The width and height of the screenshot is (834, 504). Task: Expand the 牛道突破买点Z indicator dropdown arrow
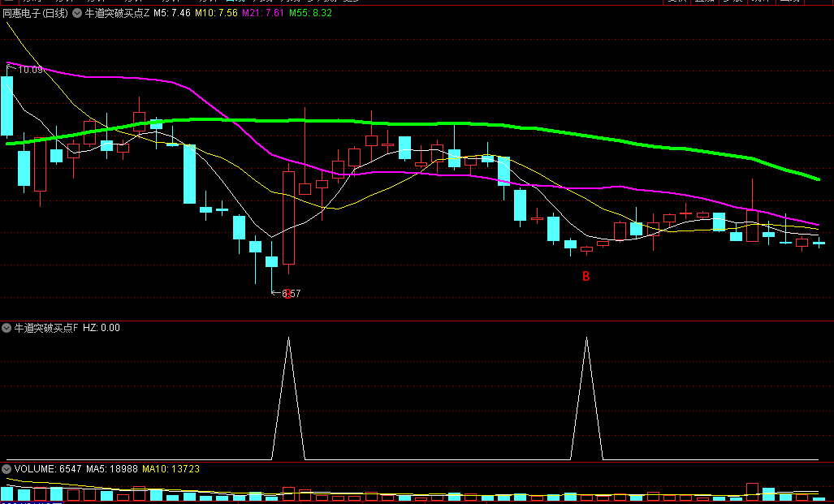[x=77, y=13]
